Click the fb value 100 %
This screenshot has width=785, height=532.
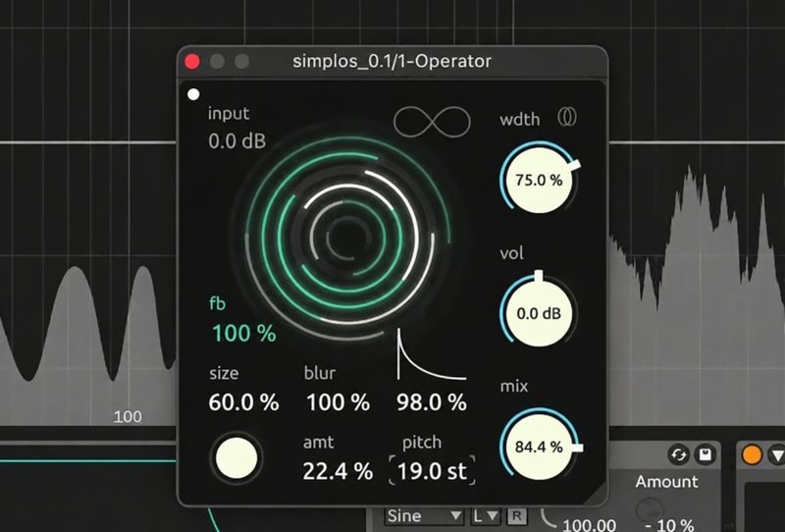click(244, 333)
